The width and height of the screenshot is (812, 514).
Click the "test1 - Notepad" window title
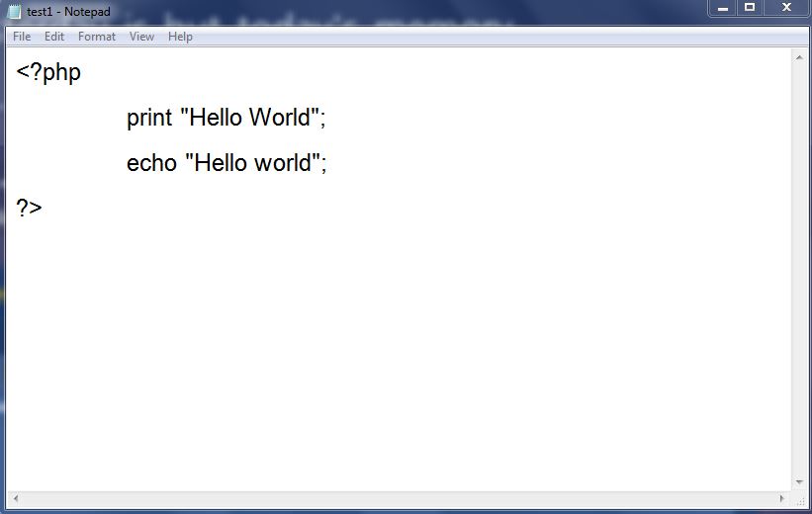point(68,12)
